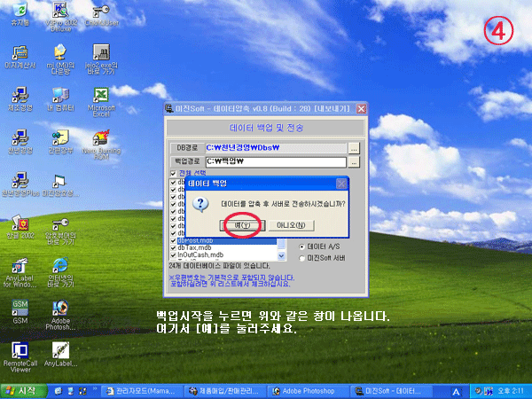Select the 데이터 A/S radio button
The image size is (532, 399).
301,246
